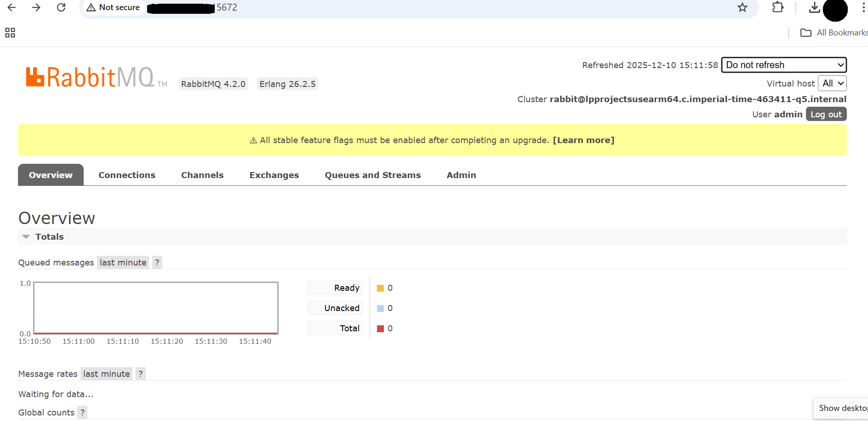
Task: Open the Virtual host selector showing All
Action: click(833, 83)
